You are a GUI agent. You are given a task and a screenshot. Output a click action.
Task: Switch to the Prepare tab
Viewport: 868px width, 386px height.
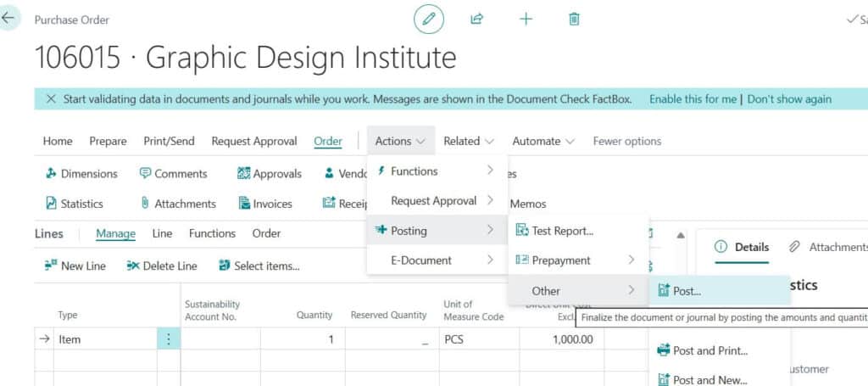click(108, 141)
